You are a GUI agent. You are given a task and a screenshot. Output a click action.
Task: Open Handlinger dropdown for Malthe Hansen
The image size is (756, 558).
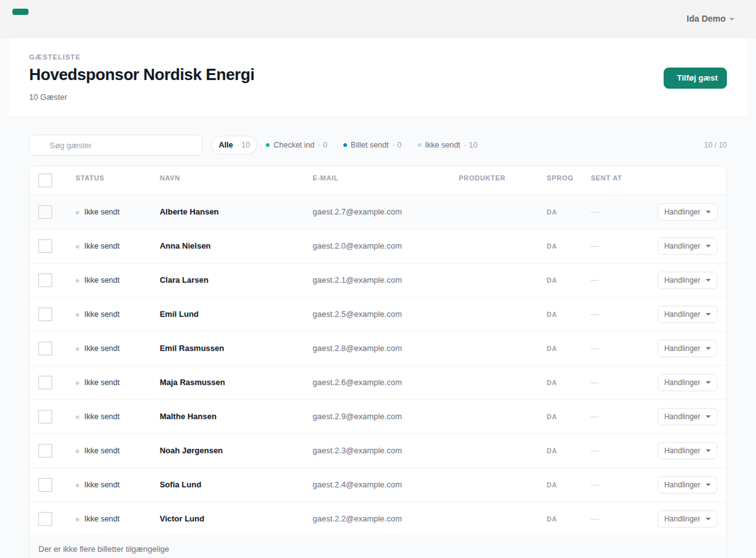coord(687,416)
